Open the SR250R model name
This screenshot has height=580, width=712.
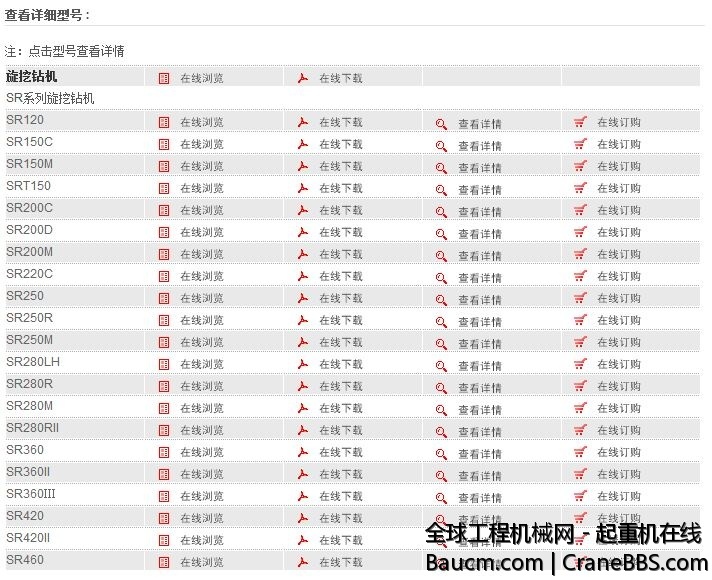29,318
